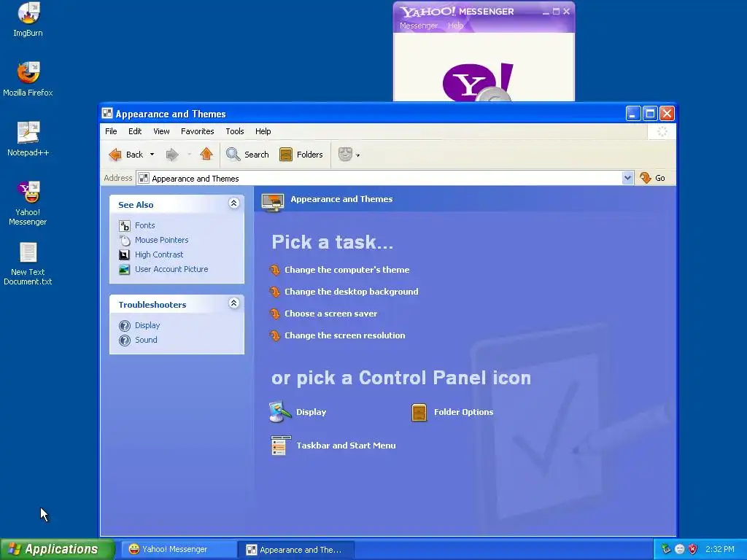The width and height of the screenshot is (747, 560).
Task: Open the File menu
Action: point(111,131)
